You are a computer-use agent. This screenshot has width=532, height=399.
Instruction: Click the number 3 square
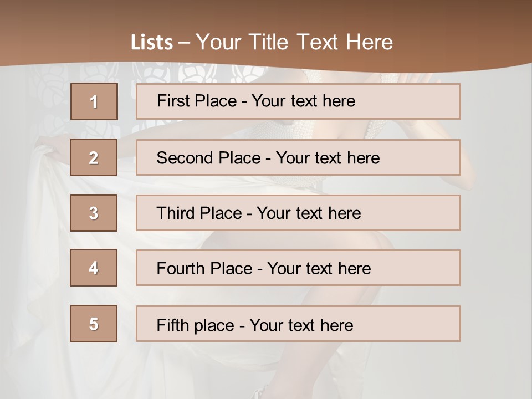(x=94, y=213)
